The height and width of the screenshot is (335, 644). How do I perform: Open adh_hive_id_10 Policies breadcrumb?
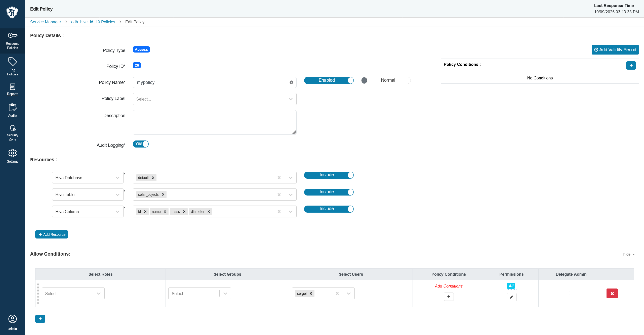(93, 22)
